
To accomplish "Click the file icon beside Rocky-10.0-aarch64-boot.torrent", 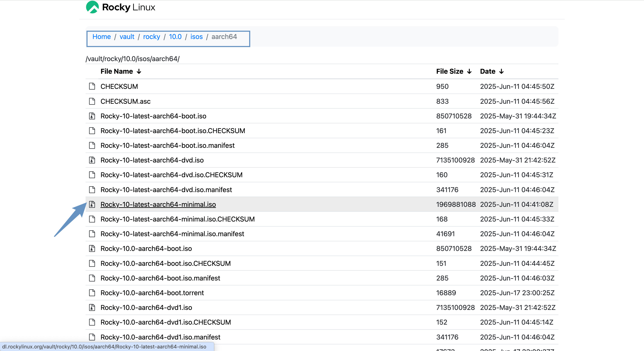I will [x=92, y=293].
